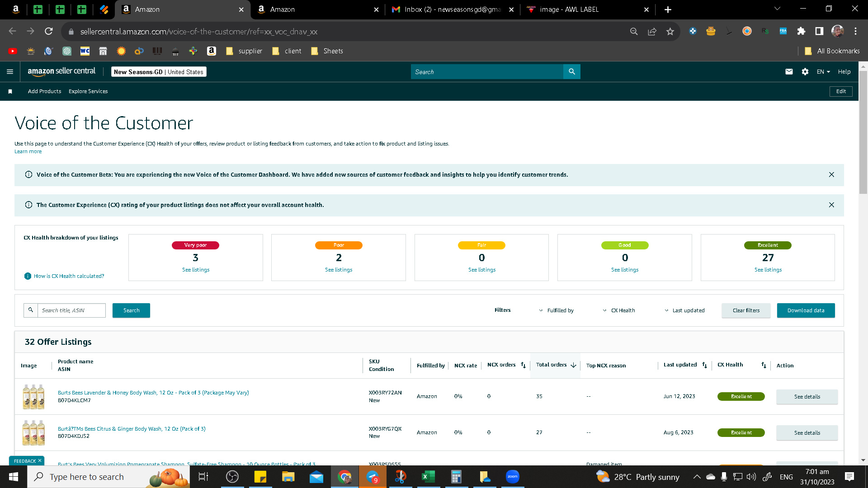Sort the table by Total orders
Viewport: 868px width, 488px height.
coord(573,365)
